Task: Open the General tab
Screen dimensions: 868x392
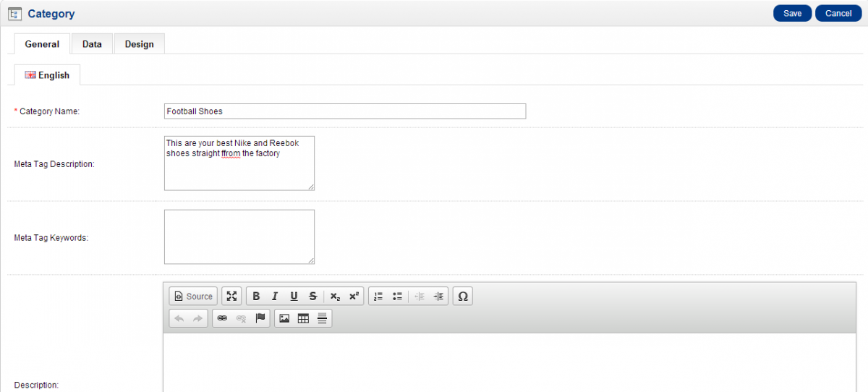Action: [x=42, y=44]
